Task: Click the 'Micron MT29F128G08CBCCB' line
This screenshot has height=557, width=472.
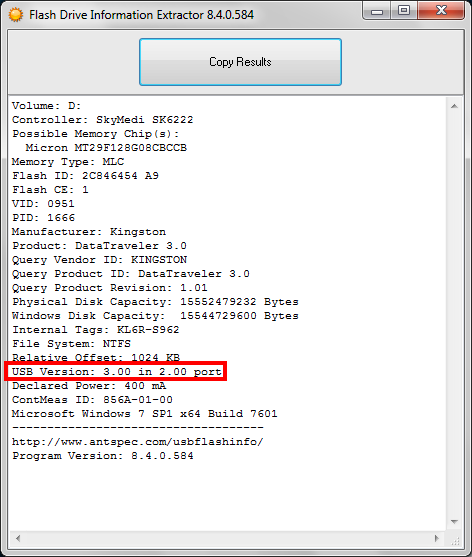Action: pyautogui.click(x=106, y=148)
